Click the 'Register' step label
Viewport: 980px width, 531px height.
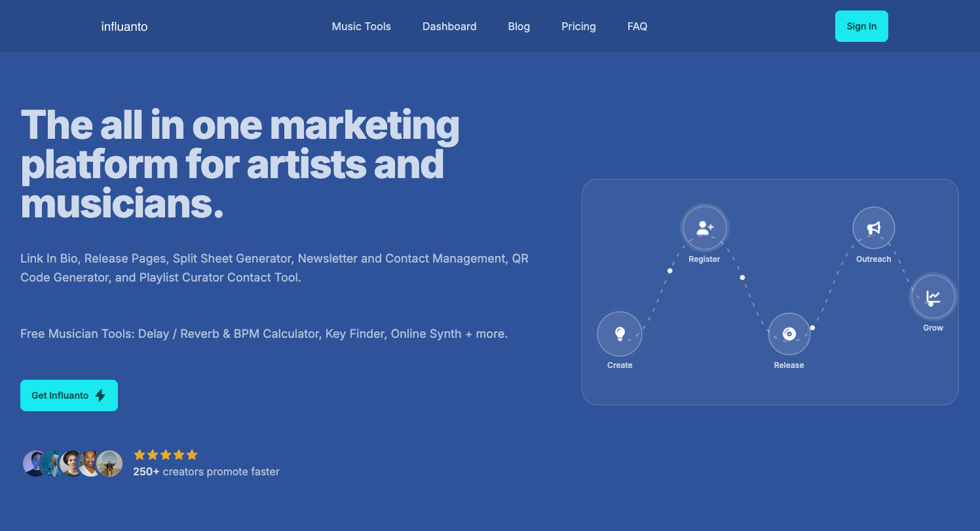704,259
